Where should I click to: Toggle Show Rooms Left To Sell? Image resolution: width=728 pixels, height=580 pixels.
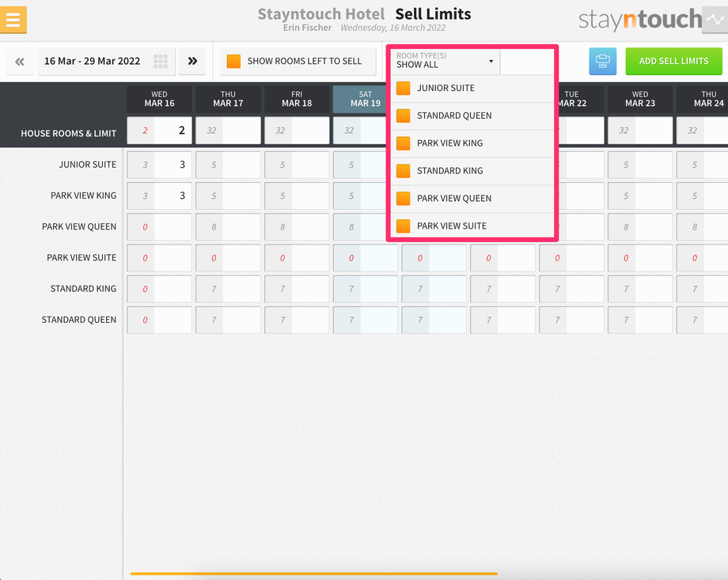(x=298, y=61)
